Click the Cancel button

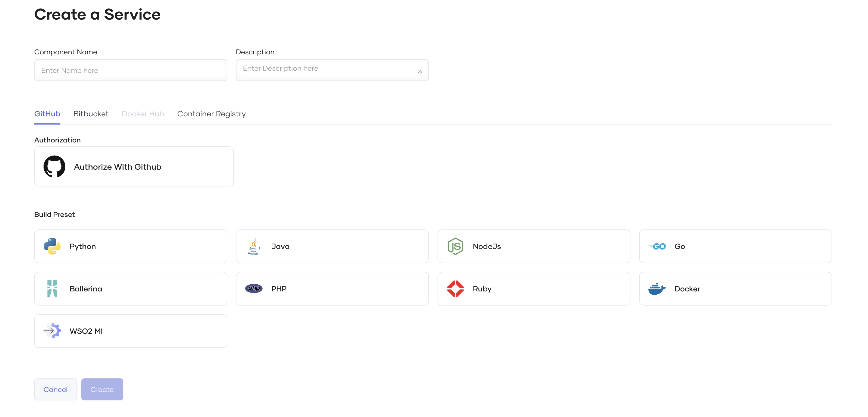[x=56, y=389]
